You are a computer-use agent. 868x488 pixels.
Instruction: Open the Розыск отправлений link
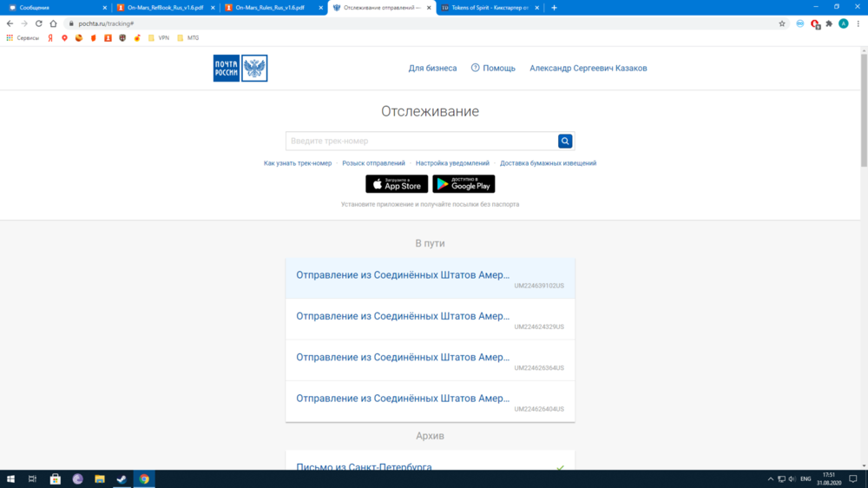373,163
